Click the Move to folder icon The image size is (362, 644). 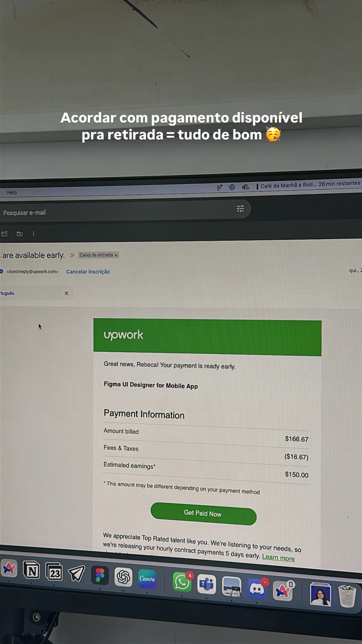[x=19, y=234]
